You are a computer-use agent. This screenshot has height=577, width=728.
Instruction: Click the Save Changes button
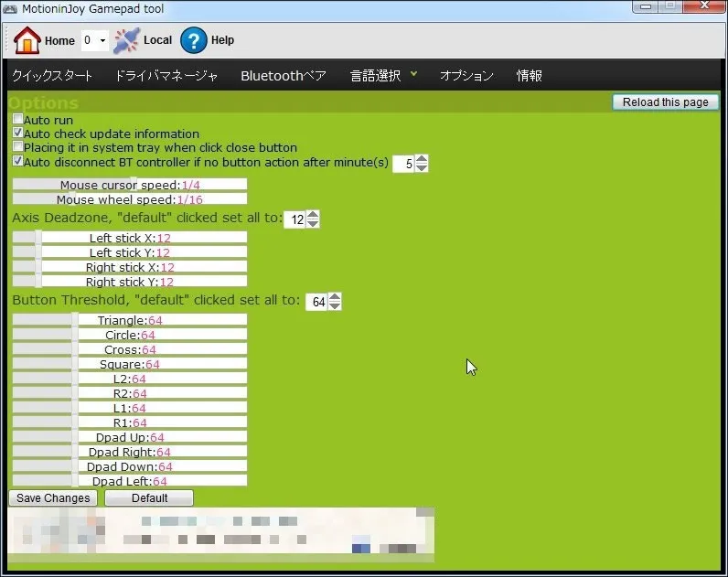pos(53,497)
